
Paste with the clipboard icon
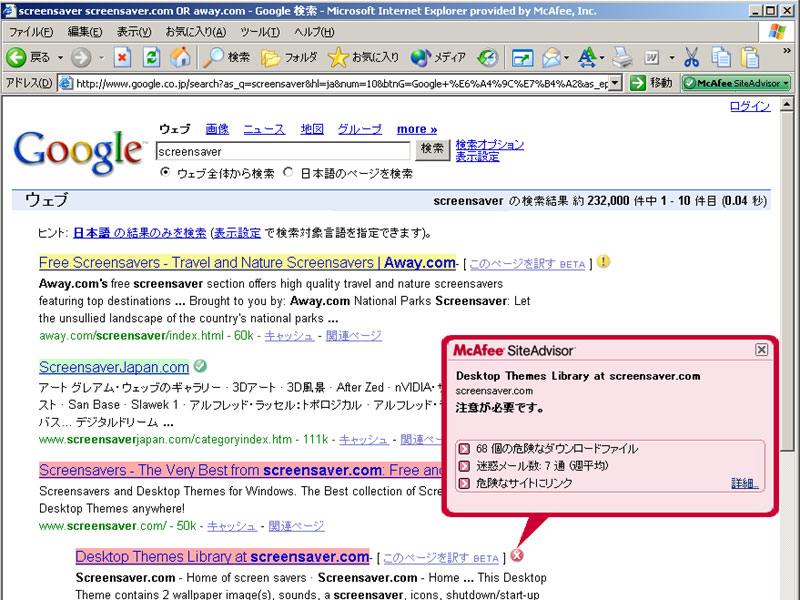click(750, 57)
